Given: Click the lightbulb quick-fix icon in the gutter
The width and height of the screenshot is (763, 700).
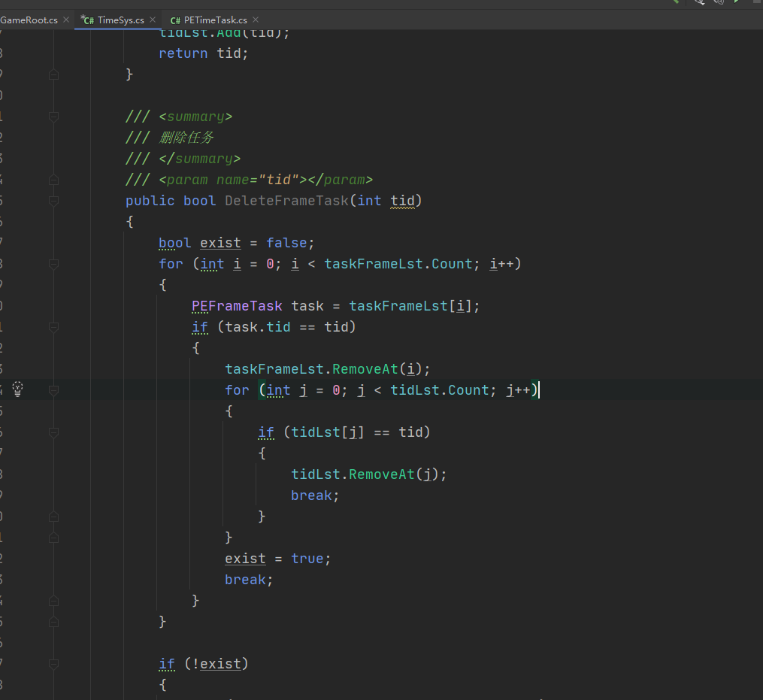Looking at the screenshot, I should tap(17, 389).
